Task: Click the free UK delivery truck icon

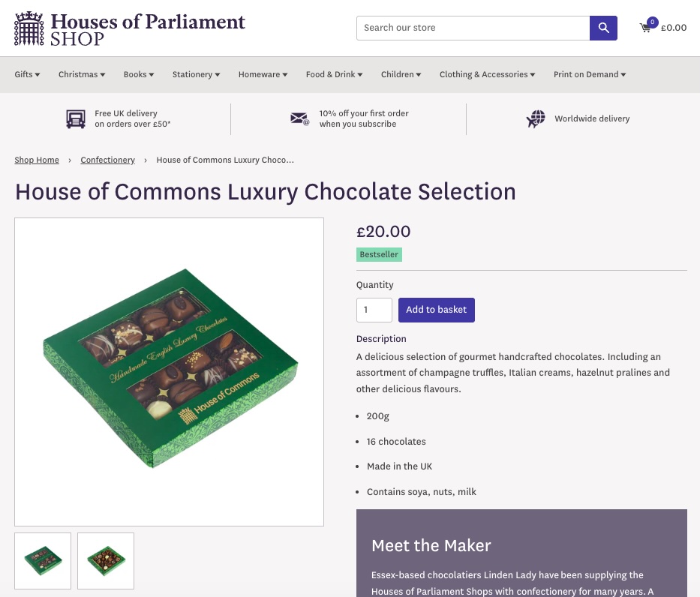Action: [x=75, y=118]
